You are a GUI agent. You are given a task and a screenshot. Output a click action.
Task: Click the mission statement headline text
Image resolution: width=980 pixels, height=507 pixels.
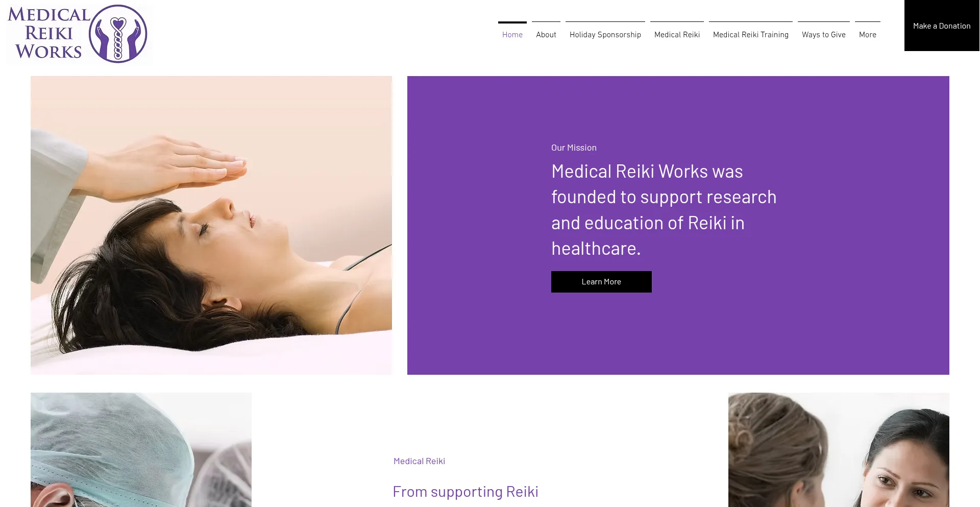(x=664, y=210)
